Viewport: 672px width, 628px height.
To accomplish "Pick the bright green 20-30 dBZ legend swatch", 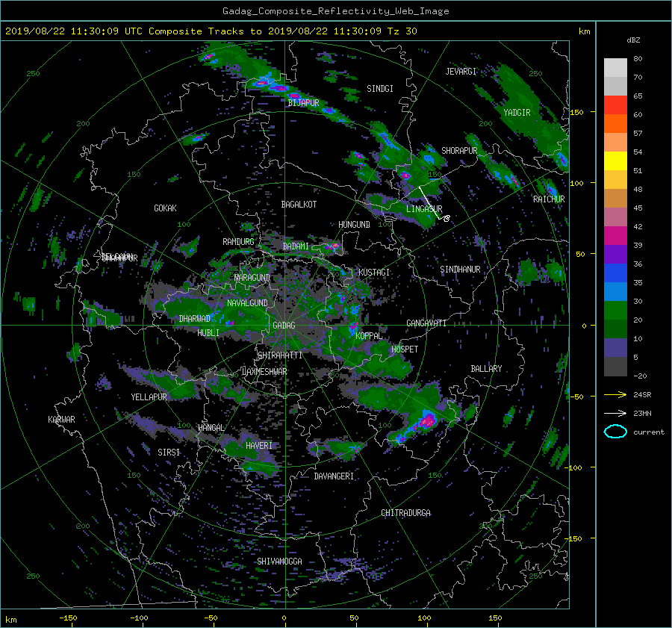I will (615, 311).
